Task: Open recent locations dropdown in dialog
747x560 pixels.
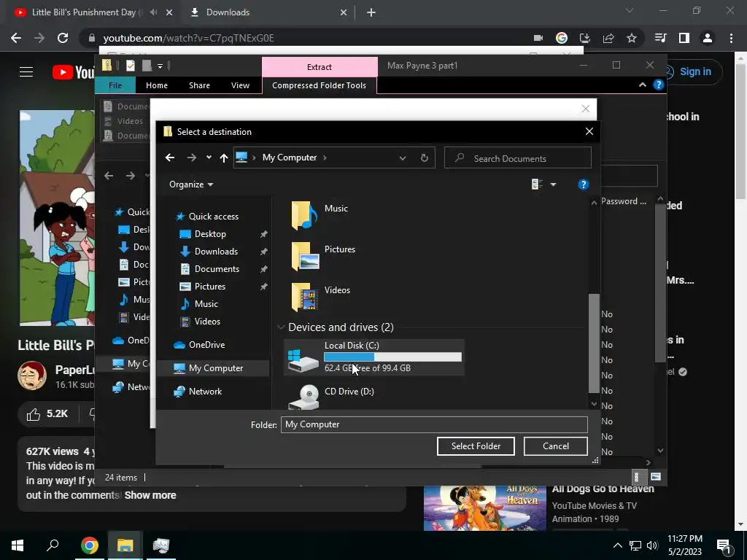Action: point(209,157)
